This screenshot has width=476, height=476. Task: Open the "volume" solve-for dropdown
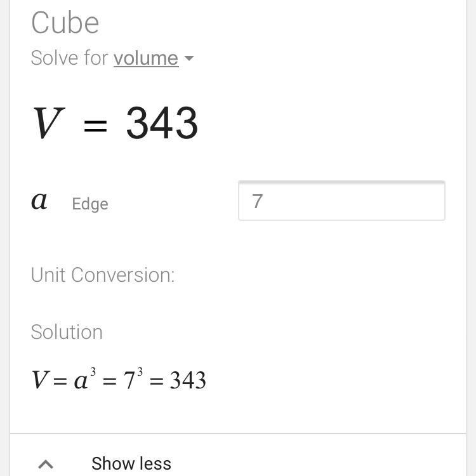click(145, 58)
